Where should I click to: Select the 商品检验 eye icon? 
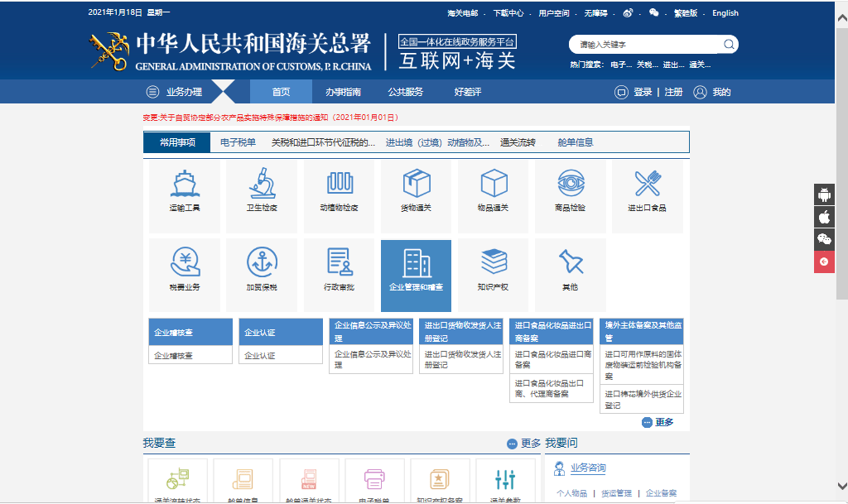pyautogui.click(x=571, y=183)
